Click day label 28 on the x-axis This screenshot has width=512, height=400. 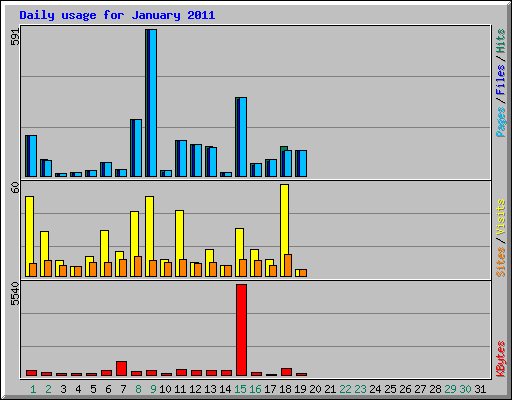tap(435, 389)
